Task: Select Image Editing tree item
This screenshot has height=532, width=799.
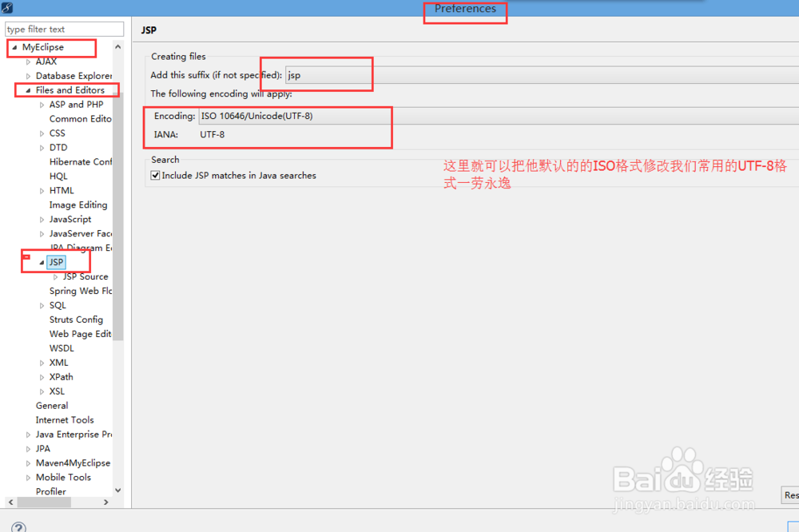Action: (x=78, y=204)
